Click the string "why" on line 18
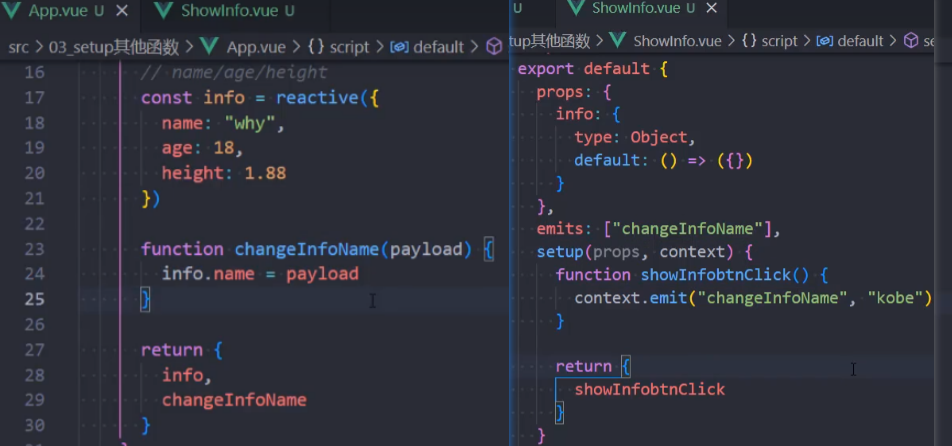Viewport: 952px width, 446px height. point(250,123)
